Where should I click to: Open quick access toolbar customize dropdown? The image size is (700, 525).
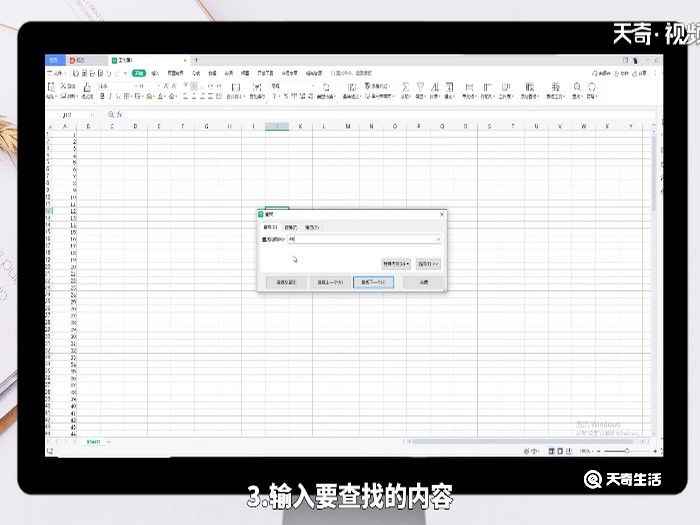tap(125, 73)
